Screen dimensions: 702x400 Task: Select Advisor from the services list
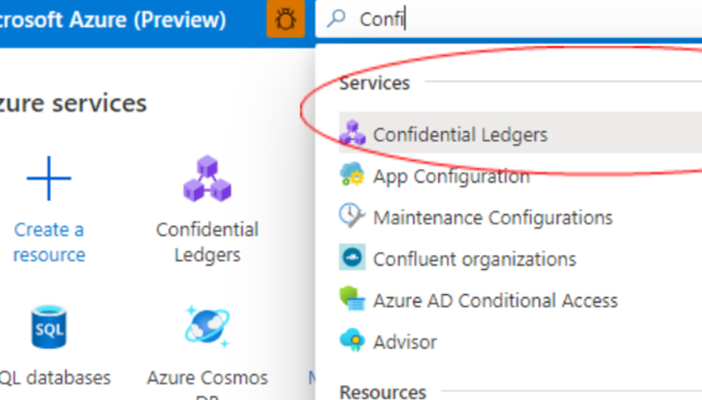point(520,340)
